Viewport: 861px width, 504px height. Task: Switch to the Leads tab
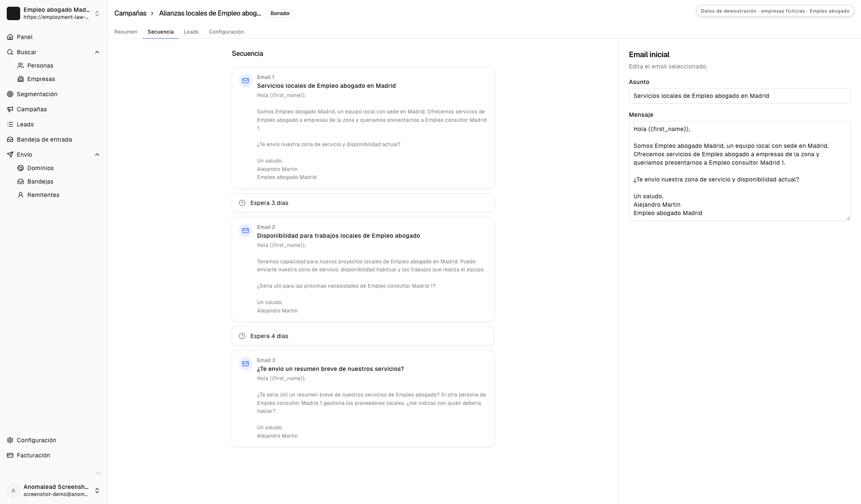click(x=191, y=32)
